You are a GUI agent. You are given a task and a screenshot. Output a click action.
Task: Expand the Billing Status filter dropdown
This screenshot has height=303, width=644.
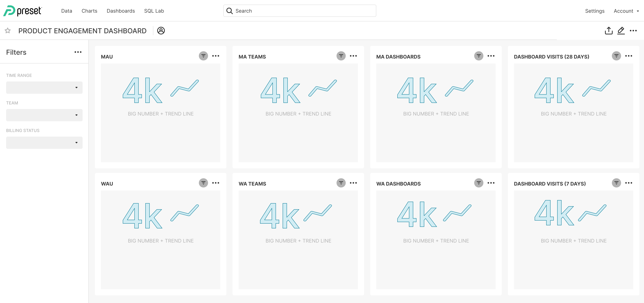click(x=44, y=143)
